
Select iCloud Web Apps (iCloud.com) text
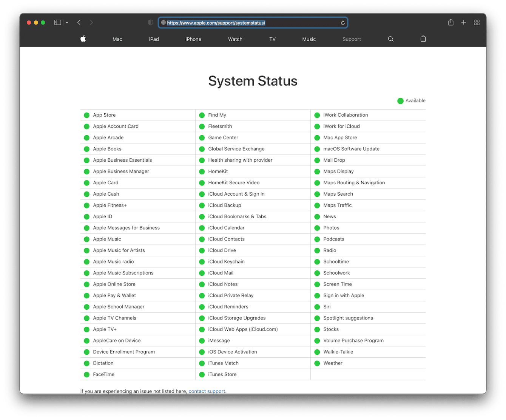[243, 329]
